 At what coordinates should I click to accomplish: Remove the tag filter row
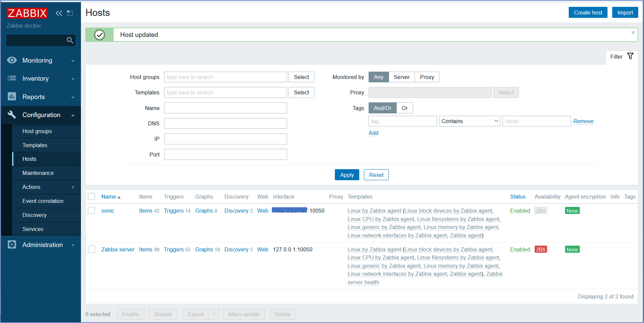(x=583, y=121)
